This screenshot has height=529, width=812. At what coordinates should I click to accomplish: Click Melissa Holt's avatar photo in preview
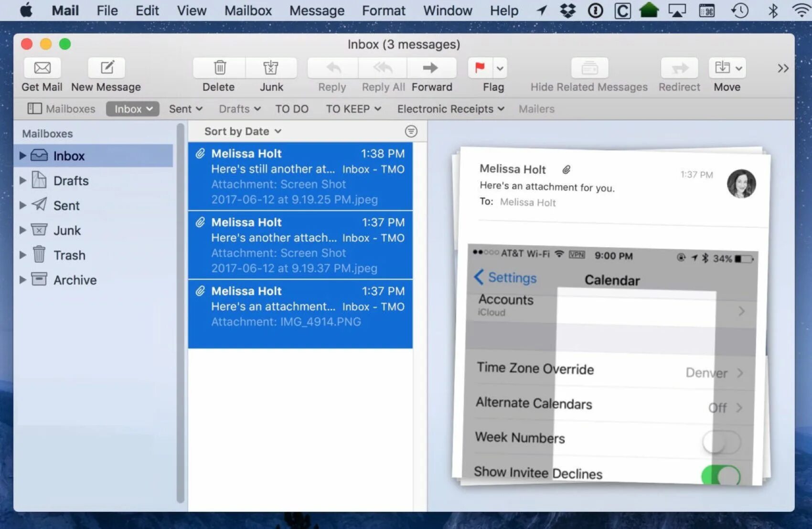tap(741, 184)
